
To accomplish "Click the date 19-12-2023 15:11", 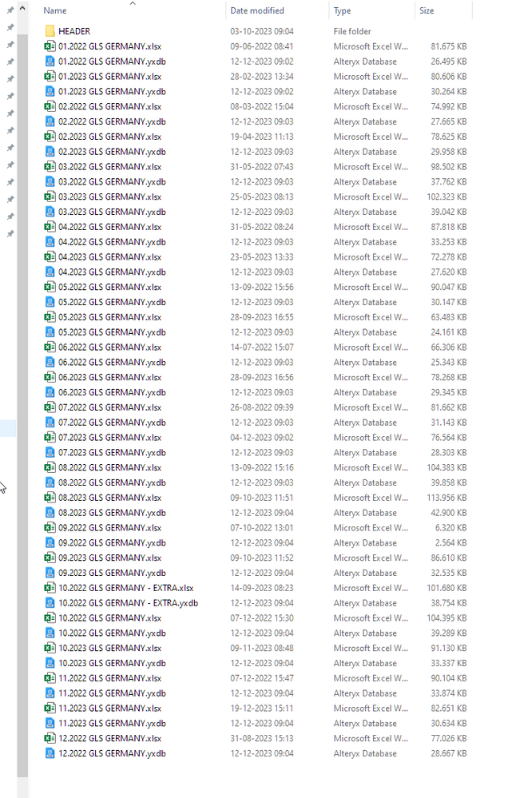I will tap(262, 708).
